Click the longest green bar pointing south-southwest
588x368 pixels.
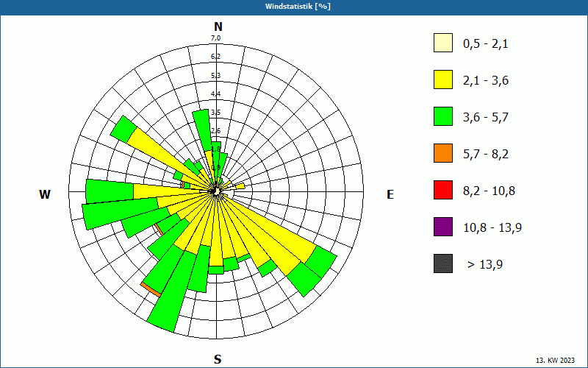tap(172, 293)
